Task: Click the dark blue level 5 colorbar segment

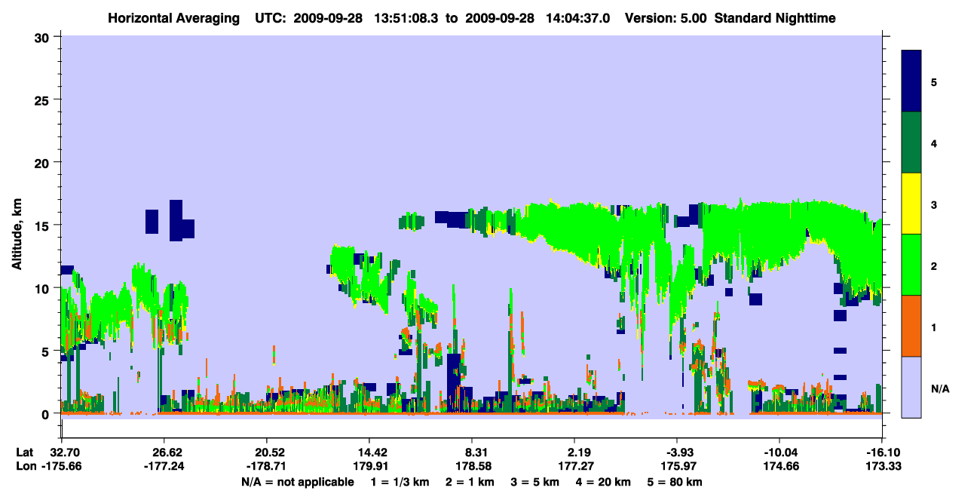Action: [x=911, y=81]
